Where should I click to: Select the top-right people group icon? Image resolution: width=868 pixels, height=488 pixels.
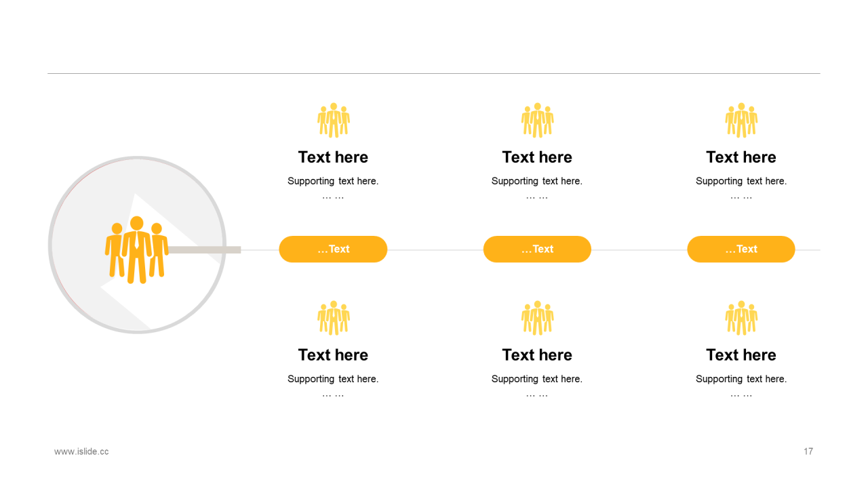click(741, 121)
